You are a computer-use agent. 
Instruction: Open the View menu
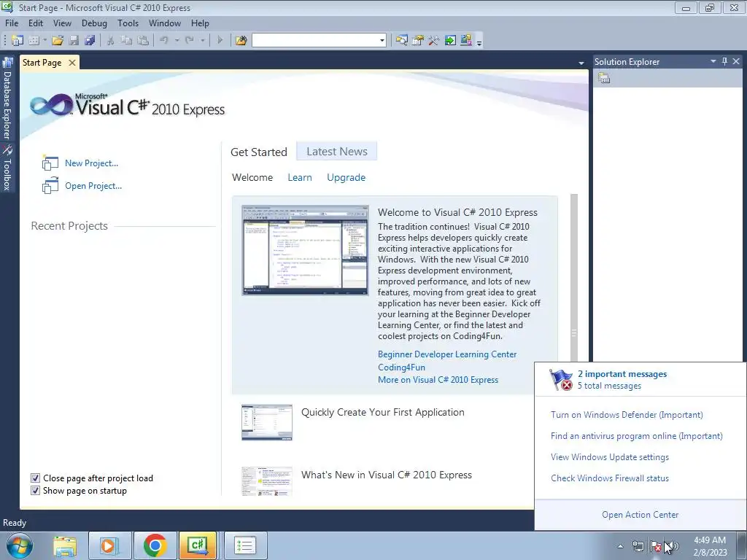(63, 23)
